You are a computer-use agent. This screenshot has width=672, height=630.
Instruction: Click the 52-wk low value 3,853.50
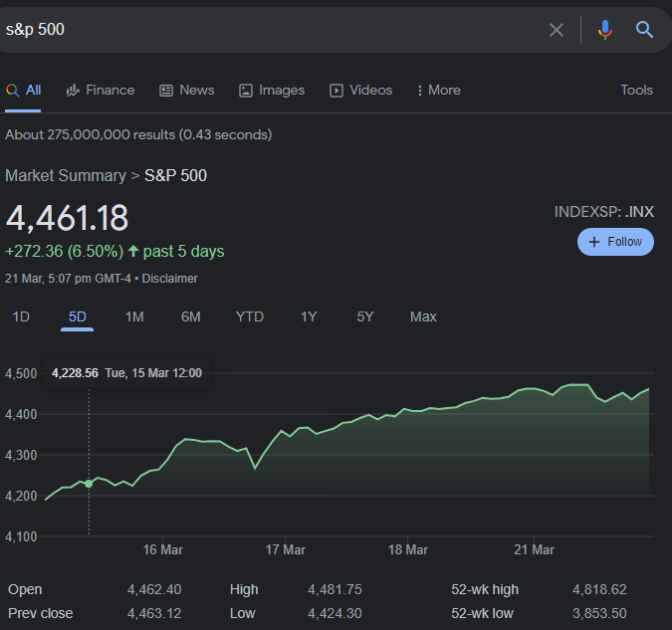[x=599, y=613]
